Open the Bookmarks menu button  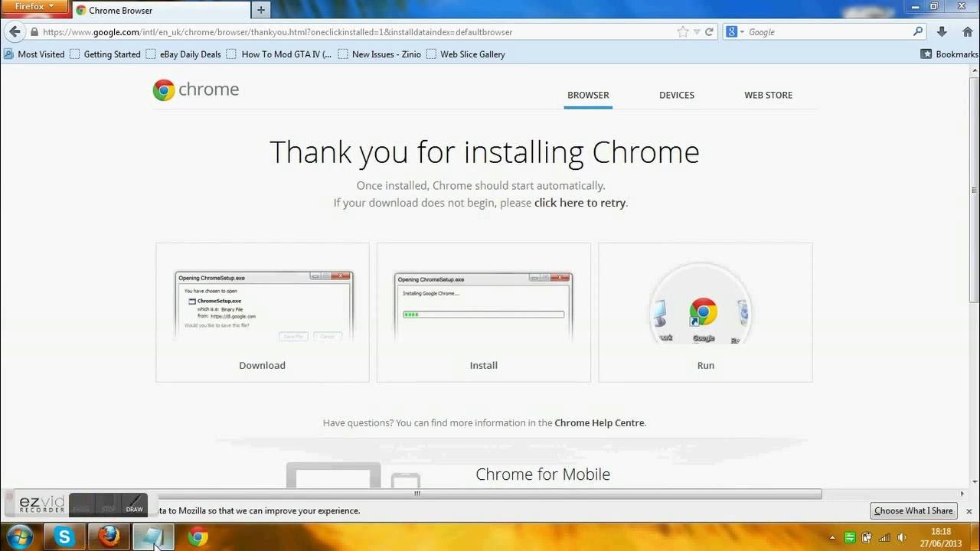[x=949, y=54]
